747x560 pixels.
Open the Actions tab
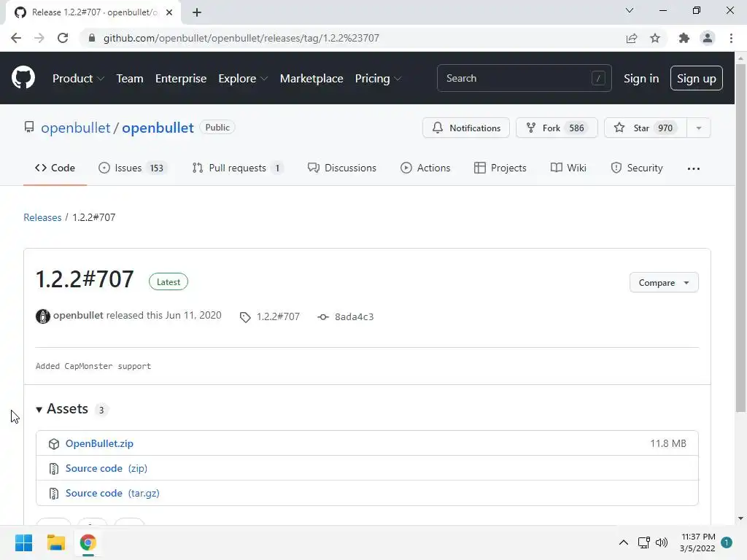click(x=425, y=168)
